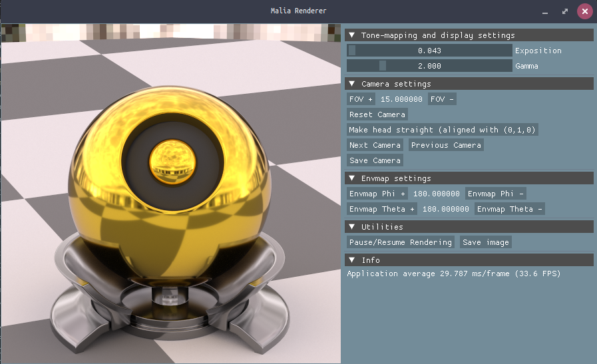Screen dimensions: 597x364
Task: Switch to Previous Camera
Action: point(446,145)
